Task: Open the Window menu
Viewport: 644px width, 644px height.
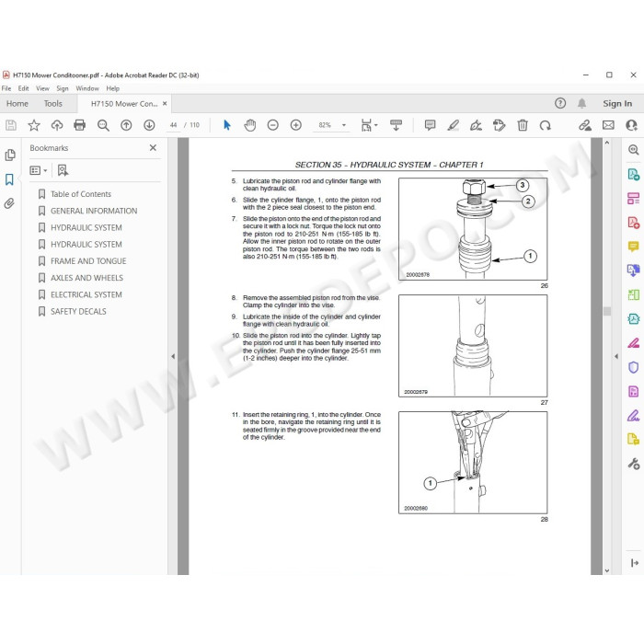Action: coord(87,88)
